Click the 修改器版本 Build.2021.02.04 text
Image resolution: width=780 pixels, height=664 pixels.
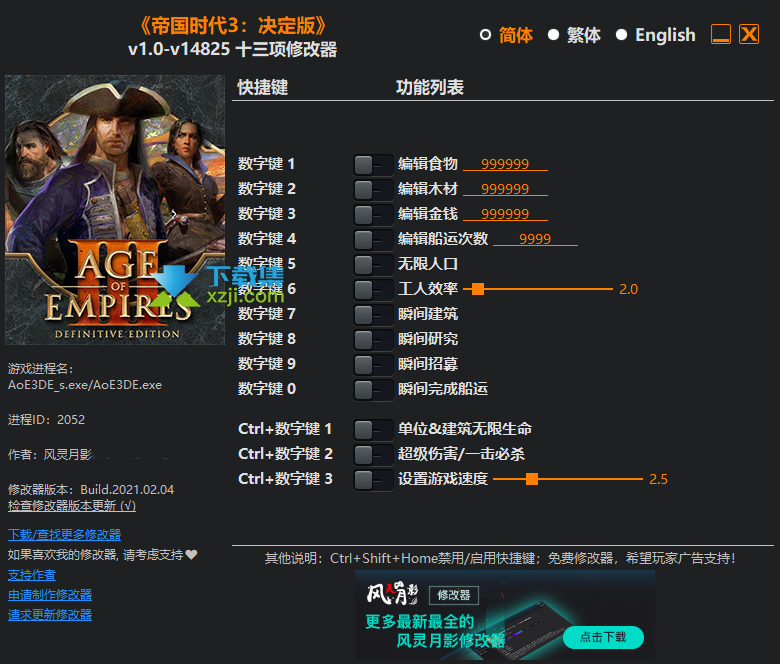(x=91, y=489)
